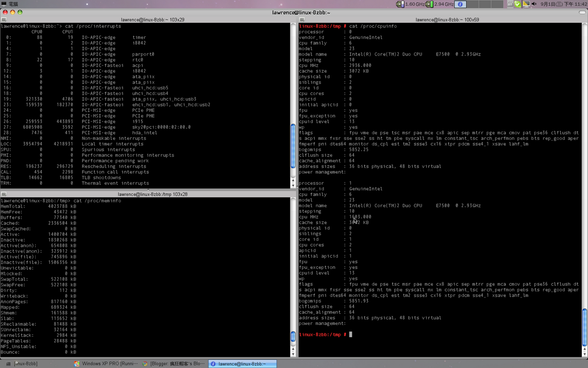The height and width of the screenshot is (368, 588).
Task: Open the clock showing 下午 11:42
Action: pos(564,4)
